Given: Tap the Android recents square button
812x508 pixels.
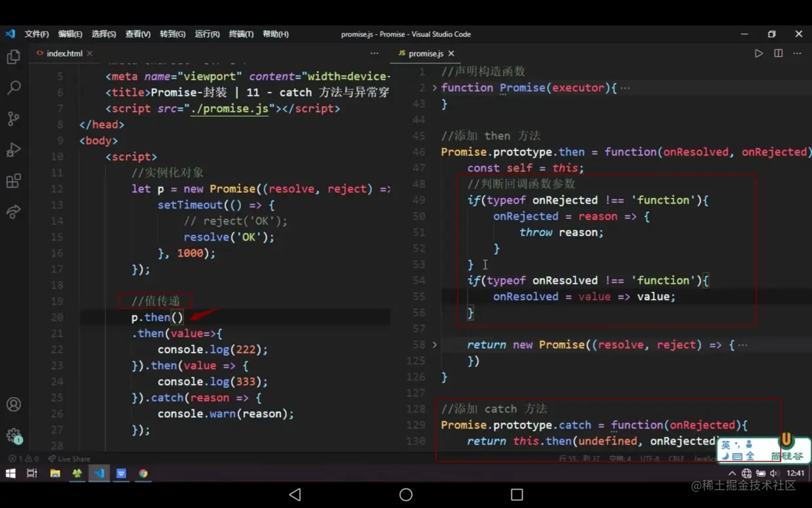Looking at the screenshot, I should tap(517, 494).
